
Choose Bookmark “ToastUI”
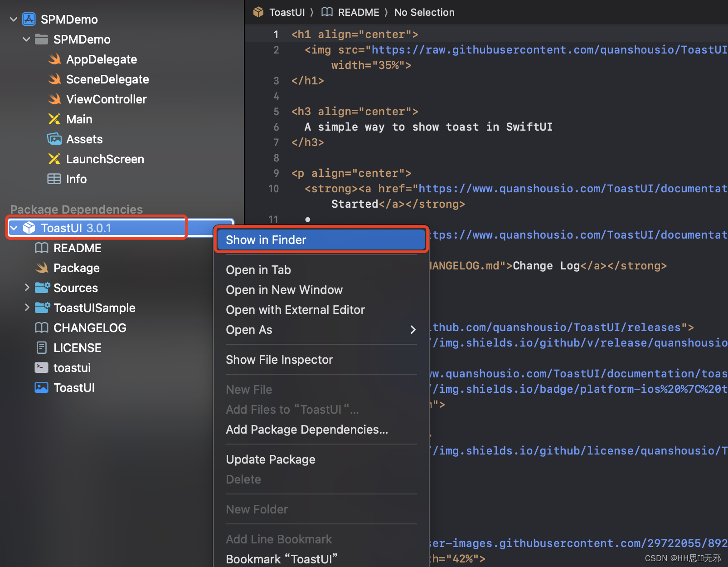321,559
